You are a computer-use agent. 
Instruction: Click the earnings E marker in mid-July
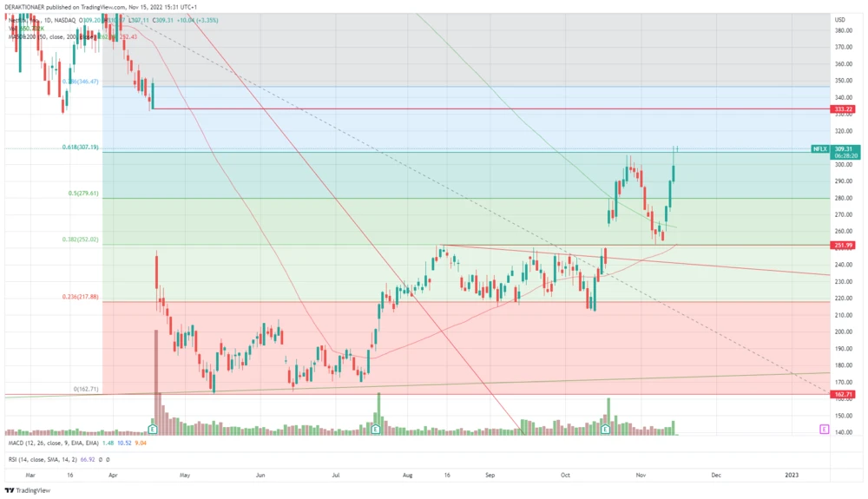[375, 429]
